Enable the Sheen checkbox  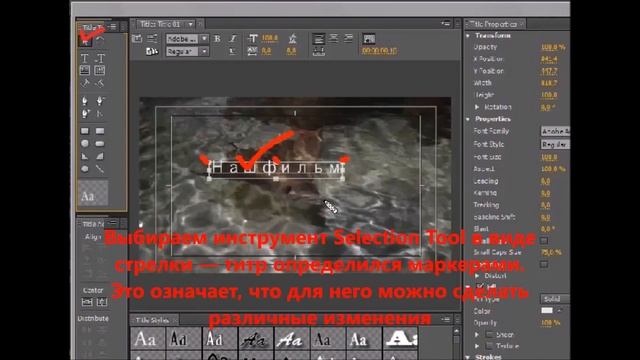tap(489, 334)
